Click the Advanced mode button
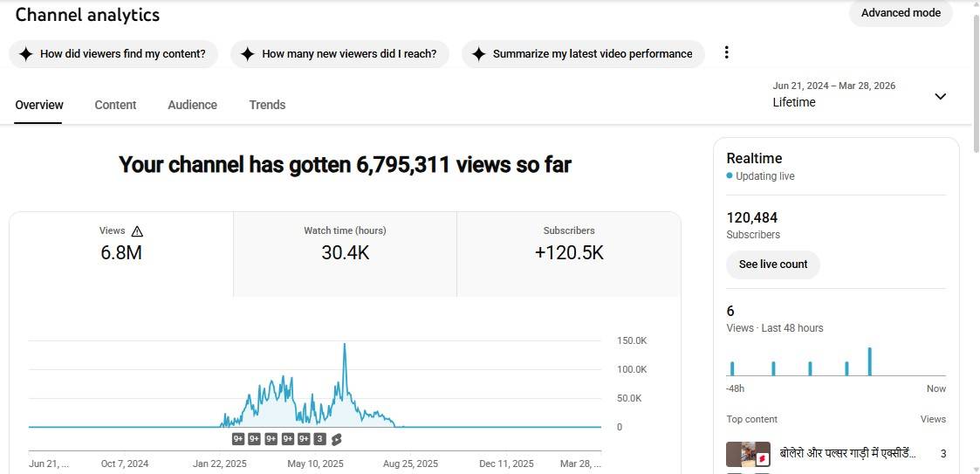The width and height of the screenshot is (980, 474). pos(901,13)
